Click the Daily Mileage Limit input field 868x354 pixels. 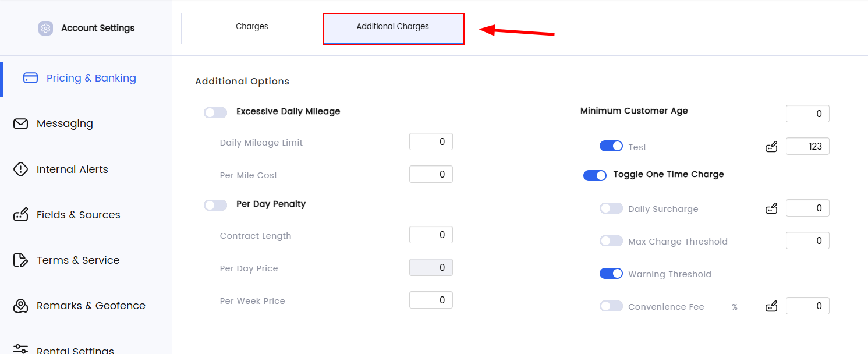tap(431, 141)
